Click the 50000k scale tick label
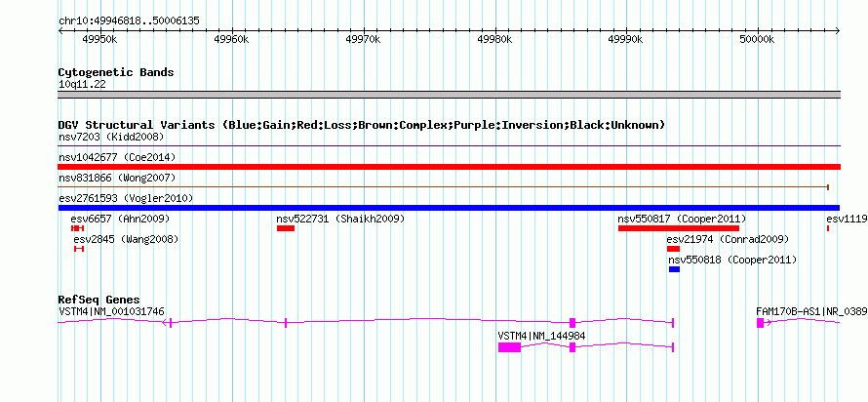 pos(757,40)
